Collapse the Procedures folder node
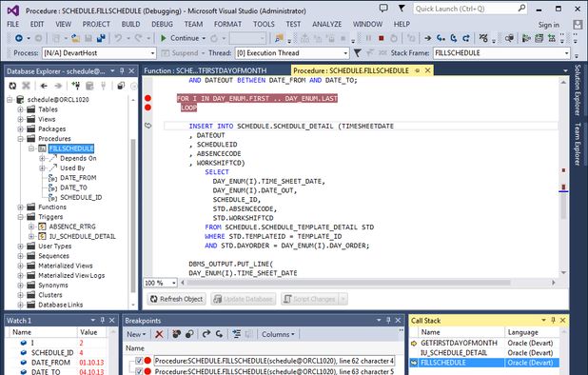The image size is (588, 375). point(21,139)
